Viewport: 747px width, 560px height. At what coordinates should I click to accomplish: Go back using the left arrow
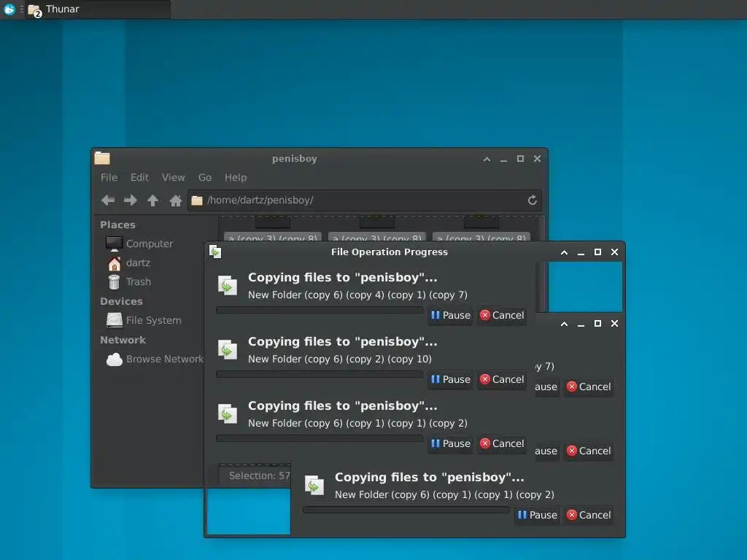pyautogui.click(x=108, y=201)
